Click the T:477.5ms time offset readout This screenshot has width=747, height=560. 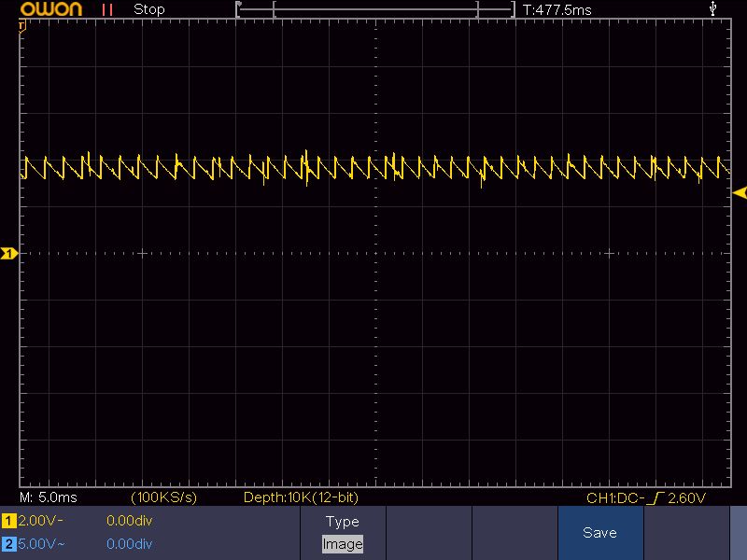pyautogui.click(x=557, y=9)
